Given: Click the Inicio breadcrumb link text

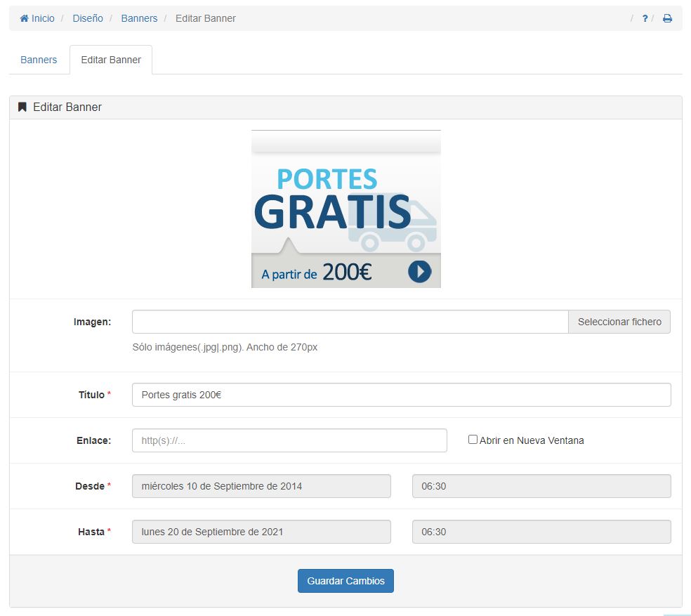Looking at the screenshot, I should (x=43, y=18).
